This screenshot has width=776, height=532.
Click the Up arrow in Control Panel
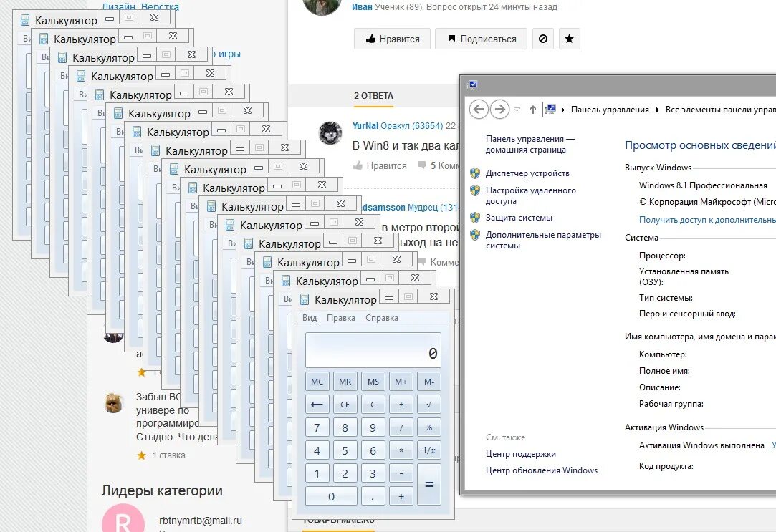click(x=532, y=110)
